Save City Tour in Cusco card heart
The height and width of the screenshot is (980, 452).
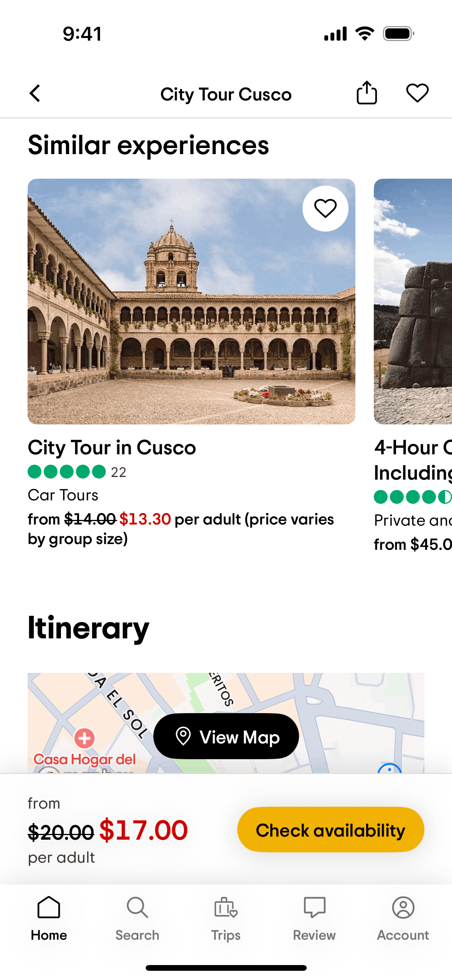(x=325, y=209)
